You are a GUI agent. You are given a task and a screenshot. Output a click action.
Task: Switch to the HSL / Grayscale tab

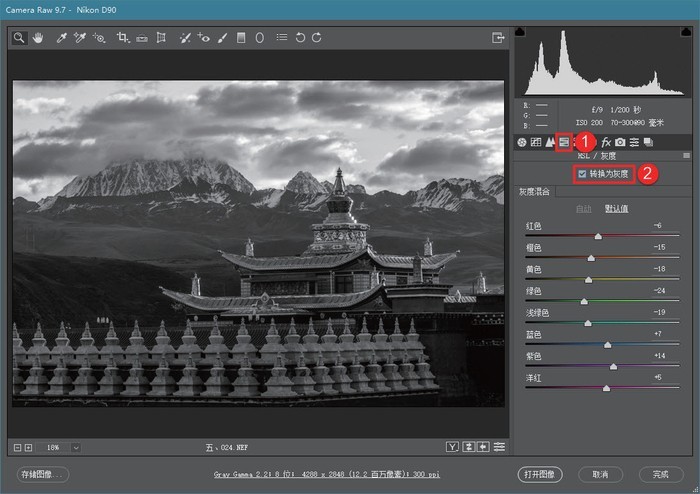pos(564,142)
